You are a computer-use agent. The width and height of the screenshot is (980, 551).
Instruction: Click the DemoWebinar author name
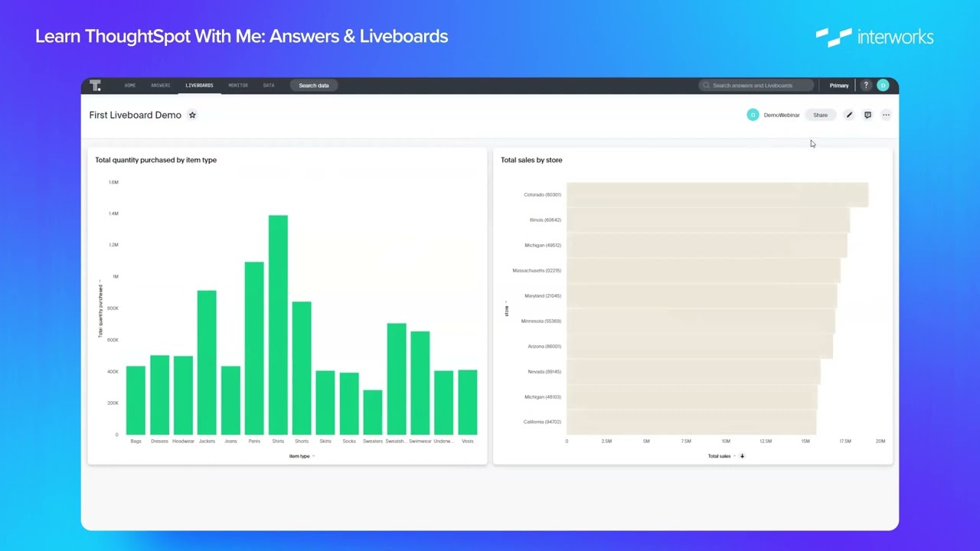click(782, 115)
